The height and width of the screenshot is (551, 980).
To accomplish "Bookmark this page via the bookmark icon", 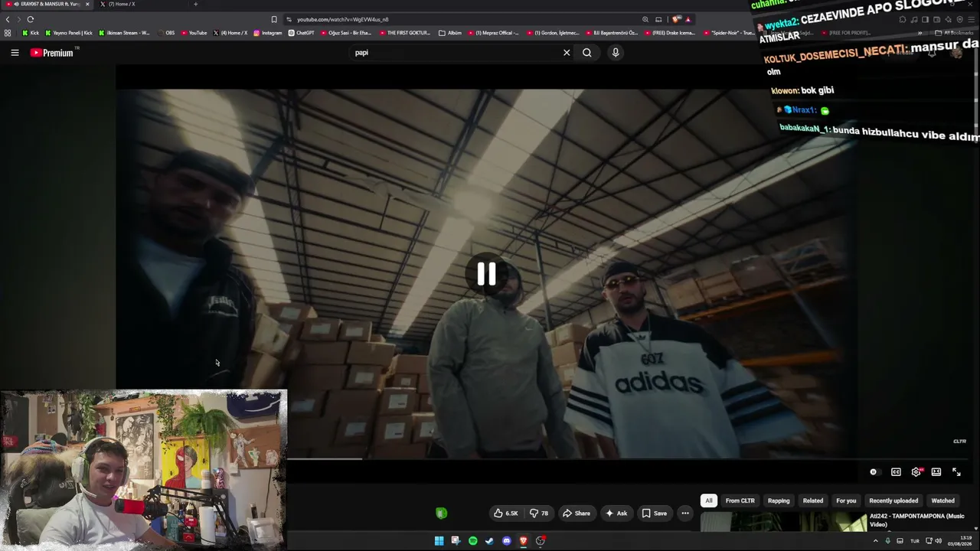I will tap(274, 19).
